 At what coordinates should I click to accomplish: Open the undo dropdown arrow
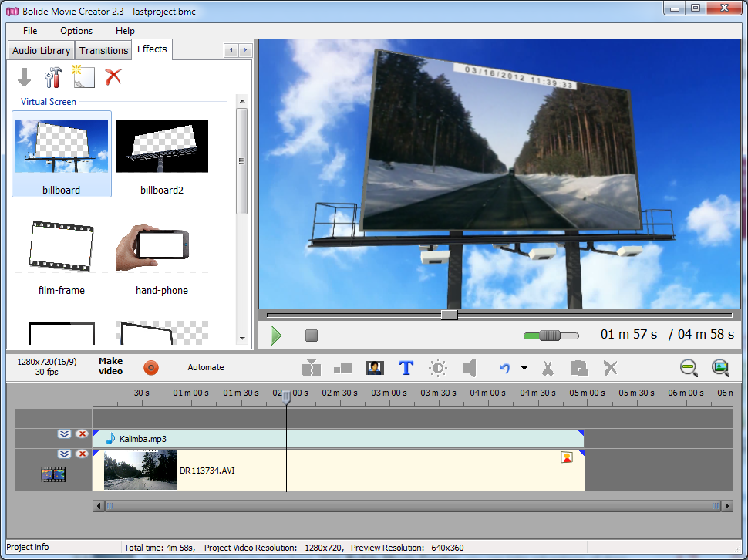point(524,368)
